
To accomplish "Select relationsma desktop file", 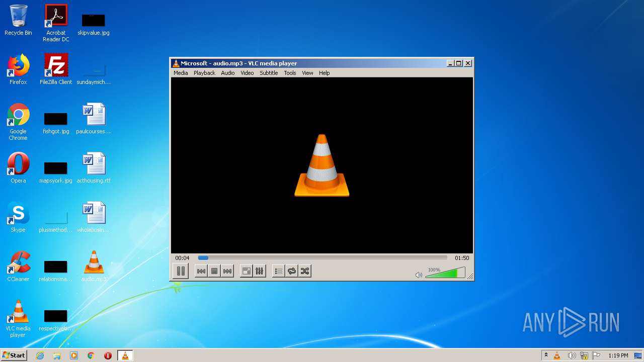I will (56, 270).
